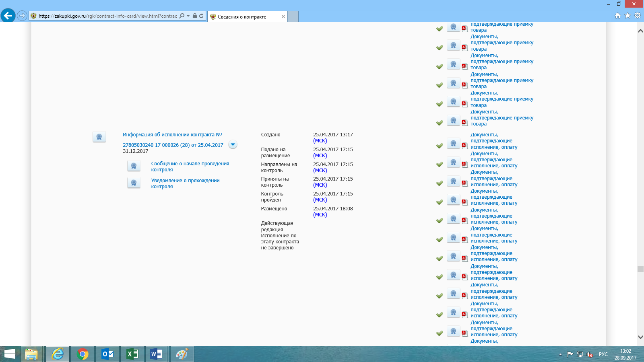Click the muted volume speaker icon

click(590, 354)
